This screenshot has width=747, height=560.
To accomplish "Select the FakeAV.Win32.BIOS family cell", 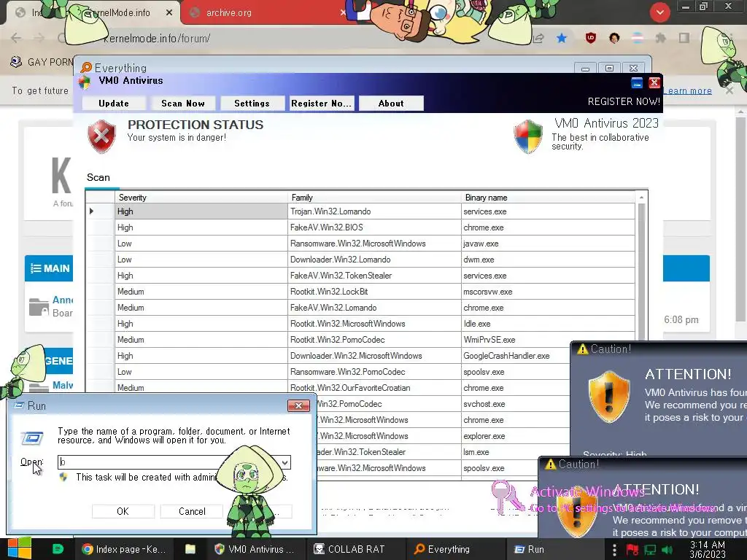I will click(374, 227).
